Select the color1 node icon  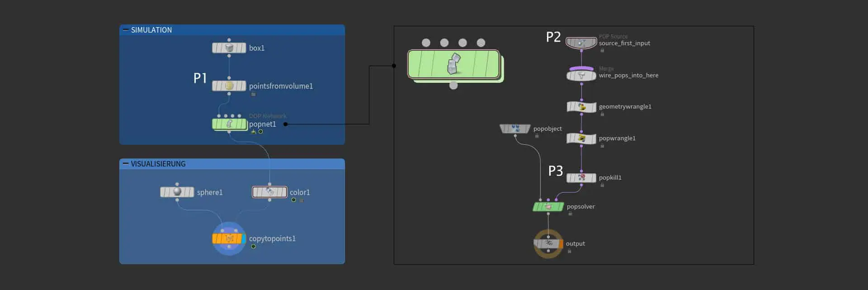(x=269, y=192)
